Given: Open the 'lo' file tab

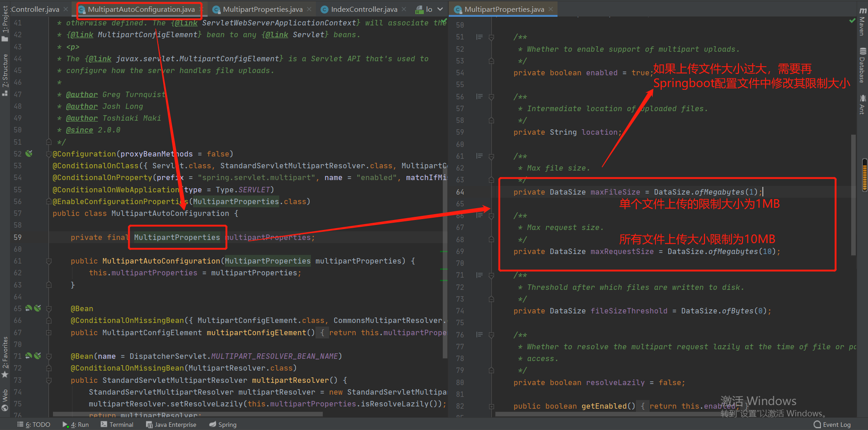Looking at the screenshot, I should (x=424, y=9).
